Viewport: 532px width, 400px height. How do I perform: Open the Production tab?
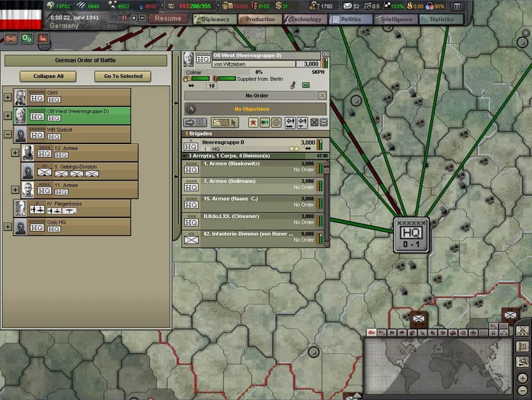260,19
